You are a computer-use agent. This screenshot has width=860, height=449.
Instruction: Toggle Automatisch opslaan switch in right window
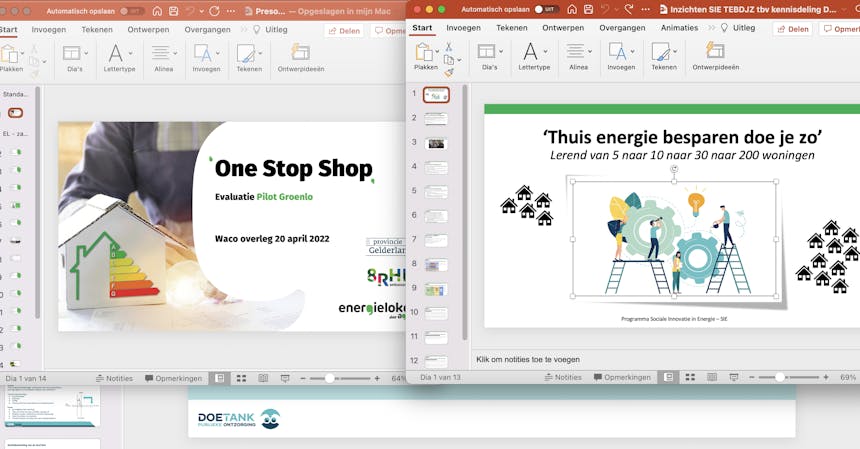(546, 9)
